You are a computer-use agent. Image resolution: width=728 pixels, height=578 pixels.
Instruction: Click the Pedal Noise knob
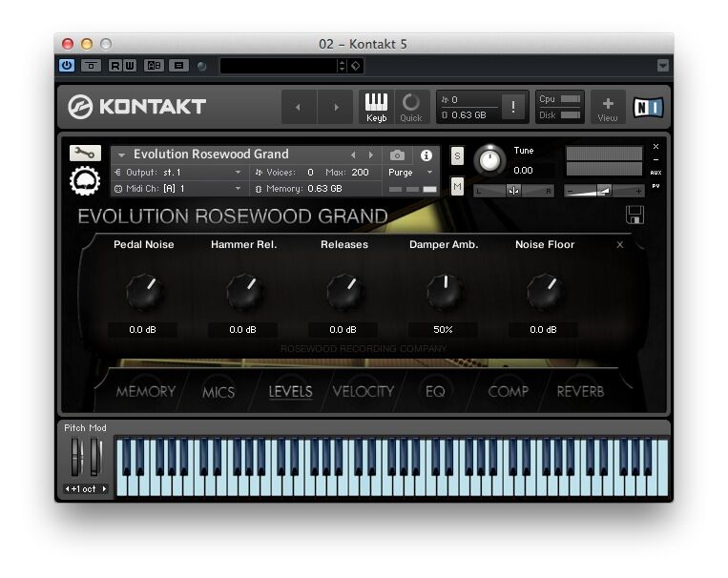click(144, 293)
